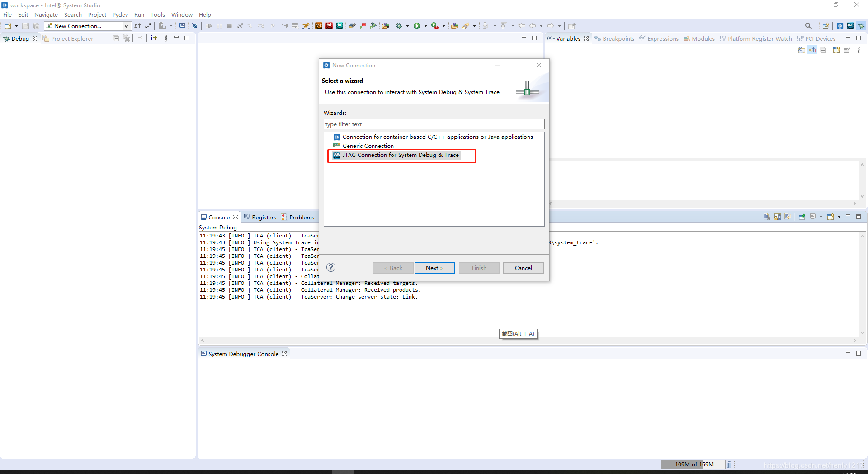Viewport: 868px width, 474px height.
Task: Click the garbage collector trash icon
Action: point(729,465)
